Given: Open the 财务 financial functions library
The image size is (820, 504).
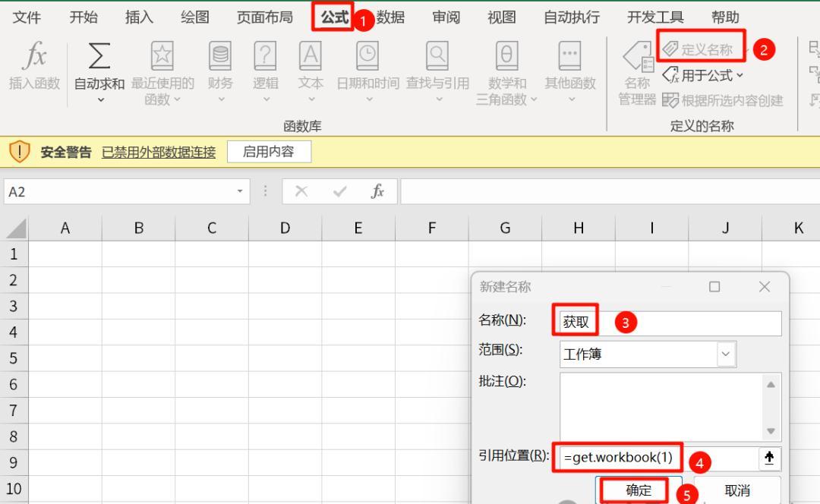Looking at the screenshot, I should [x=220, y=72].
